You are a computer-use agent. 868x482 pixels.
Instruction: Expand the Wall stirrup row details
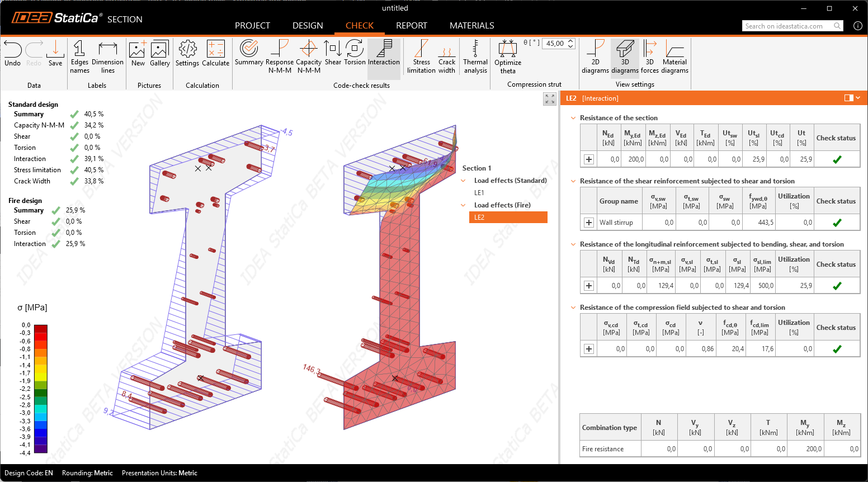tap(589, 223)
